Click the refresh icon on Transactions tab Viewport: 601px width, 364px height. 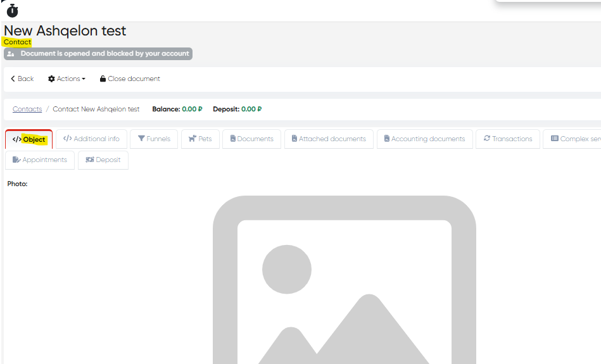point(486,139)
